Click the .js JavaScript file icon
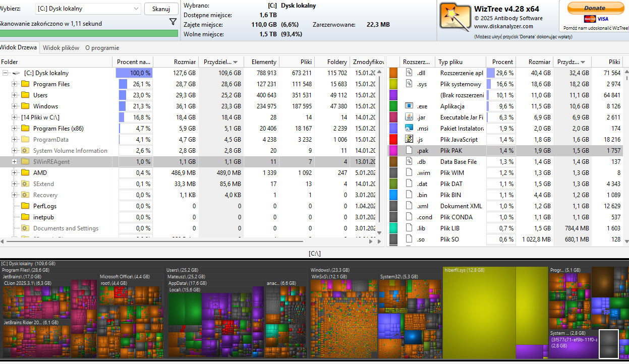Image resolution: width=629 pixels, height=364 pixels. tap(409, 140)
